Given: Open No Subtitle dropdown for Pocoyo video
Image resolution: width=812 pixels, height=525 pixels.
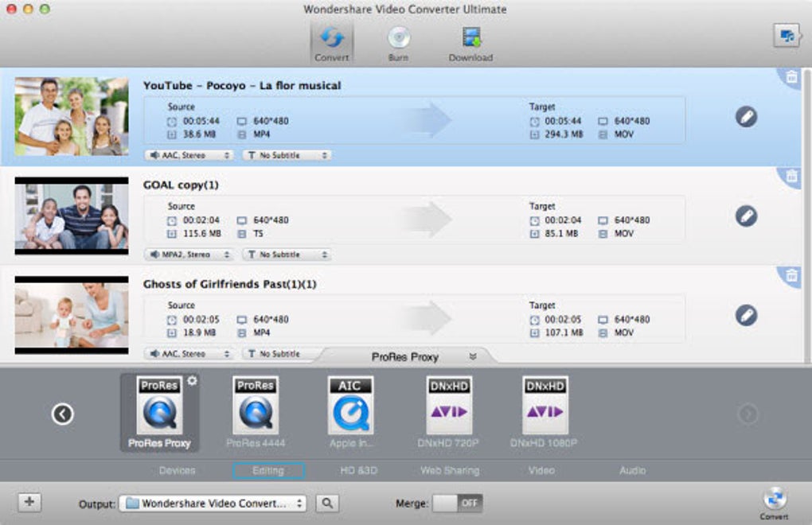Looking at the screenshot, I should click(287, 155).
